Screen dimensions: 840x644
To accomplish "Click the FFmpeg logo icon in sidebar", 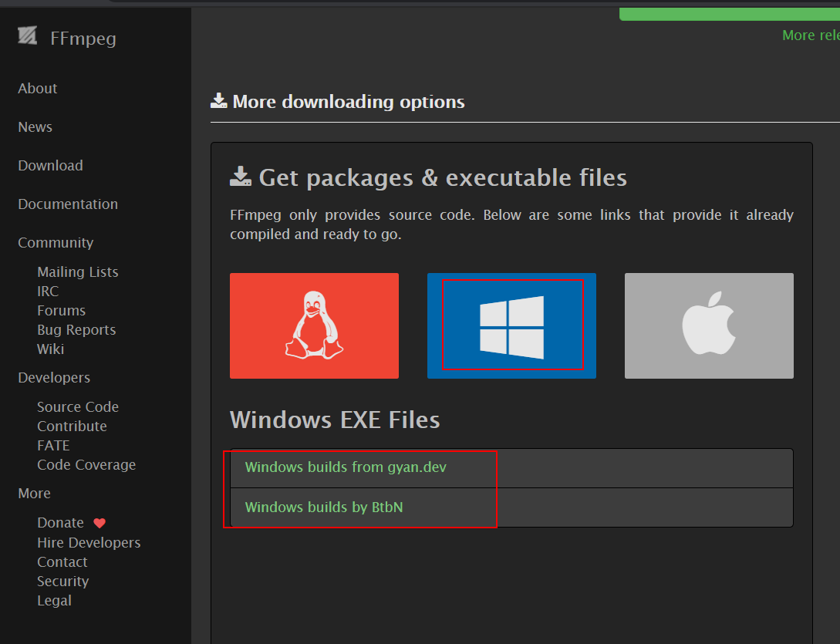I will pos(27,36).
